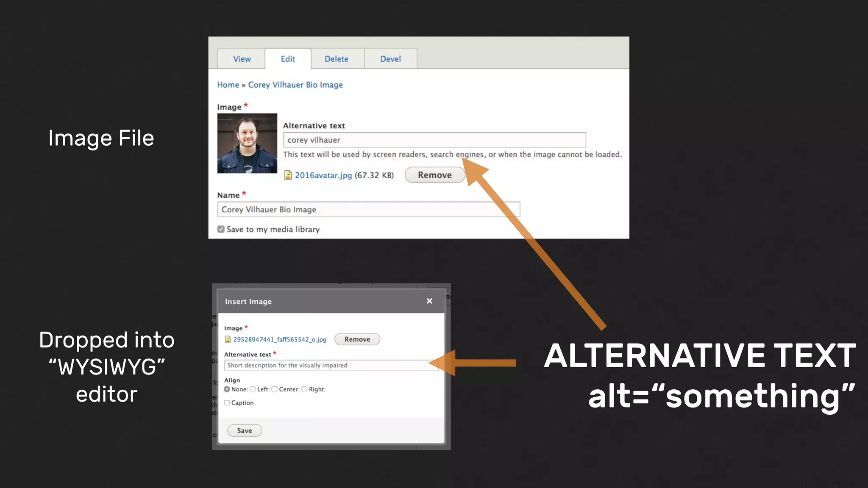Open the View tab
This screenshot has width=868, height=488.
242,59
